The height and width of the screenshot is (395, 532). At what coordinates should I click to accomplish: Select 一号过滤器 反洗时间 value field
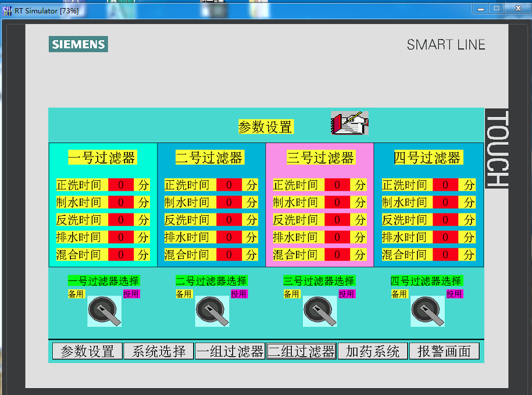pyautogui.click(x=121, y=219)
